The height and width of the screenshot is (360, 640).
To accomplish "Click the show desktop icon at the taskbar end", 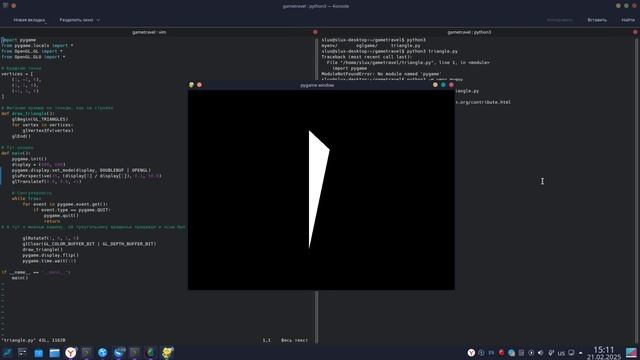I will [x=632, y=353].
